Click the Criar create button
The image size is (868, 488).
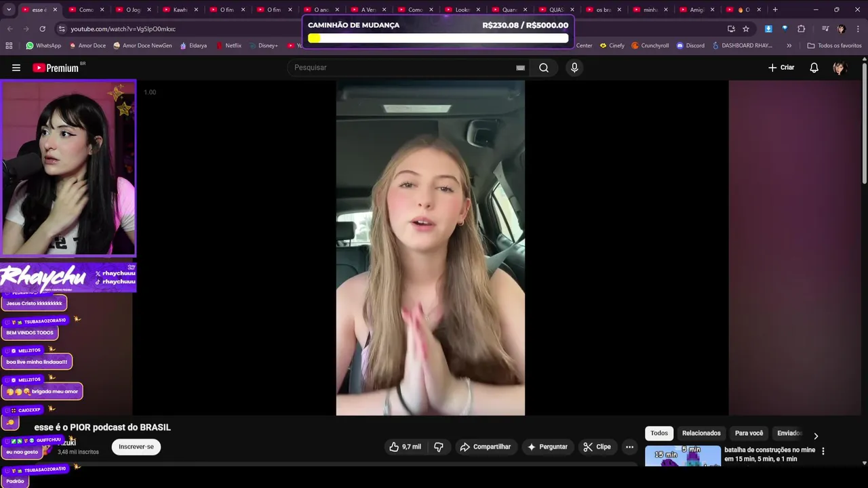click(x=781, y=68)
